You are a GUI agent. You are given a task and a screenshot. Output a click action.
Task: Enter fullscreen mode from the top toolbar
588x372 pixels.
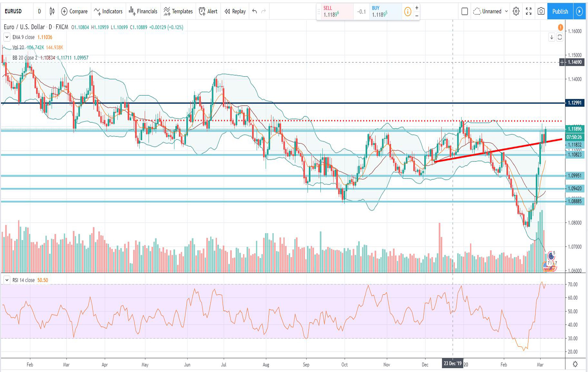pyautogui.click(x=529, y=11)
